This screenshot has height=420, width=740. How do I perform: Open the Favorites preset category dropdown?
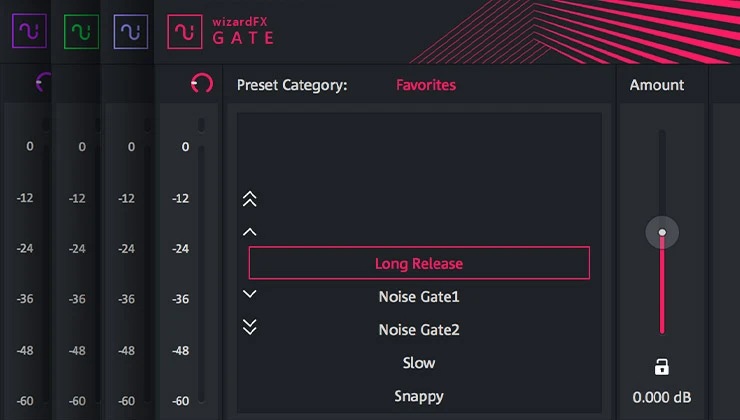pos(425,85)
